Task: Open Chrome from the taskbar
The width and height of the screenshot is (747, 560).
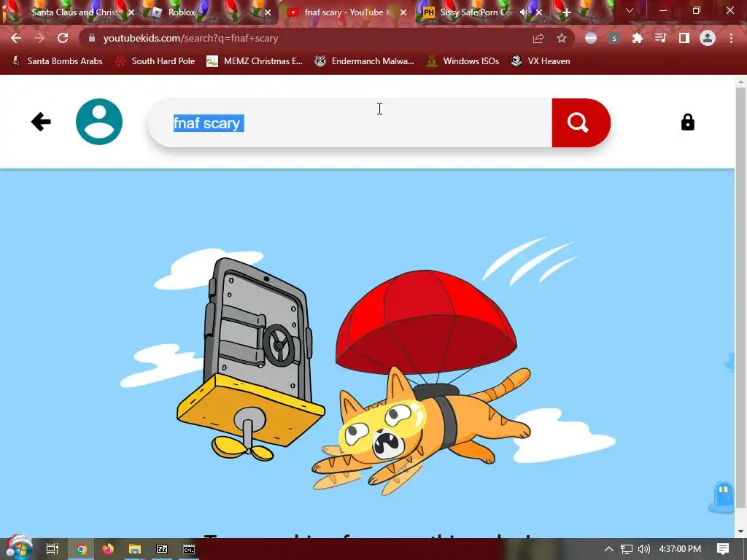Action: [x=81, y=549]
